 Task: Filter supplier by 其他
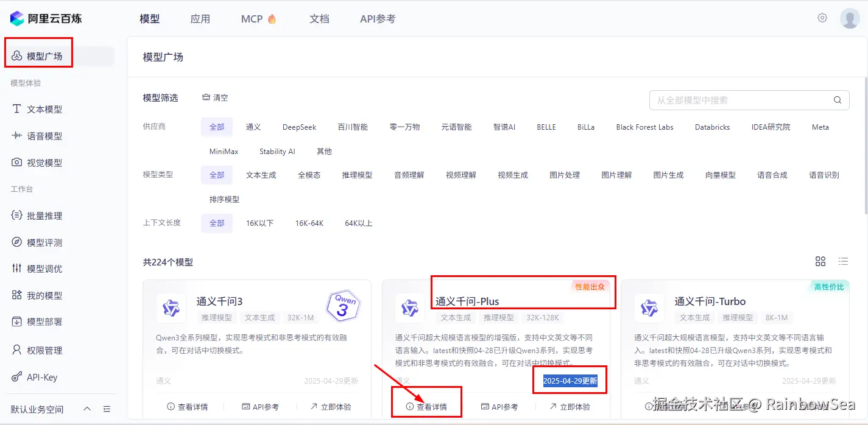[x=324, y=151]
